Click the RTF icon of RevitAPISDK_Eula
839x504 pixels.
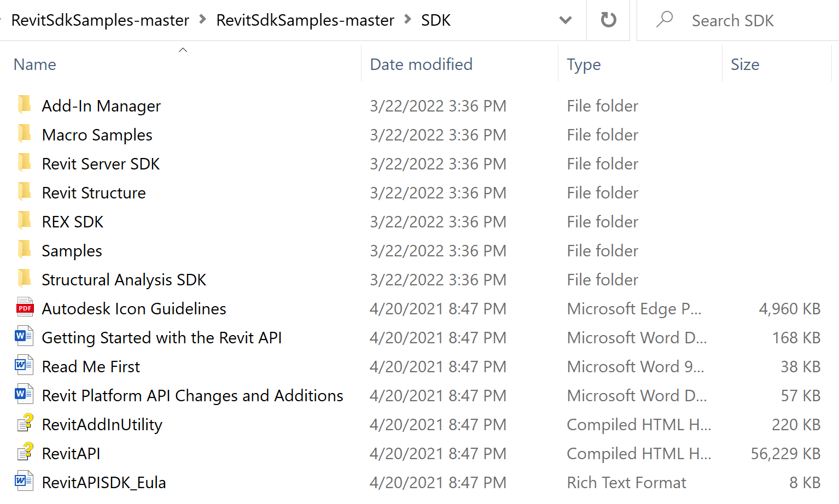coord(24,481)
